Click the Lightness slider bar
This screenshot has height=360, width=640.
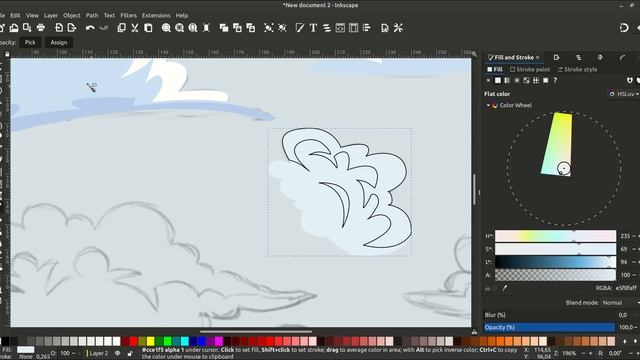click(x=556, y=262)
